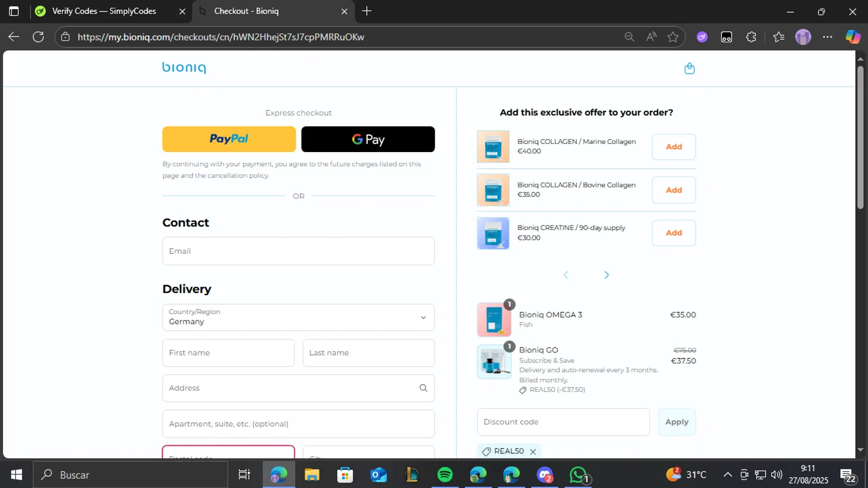
Task: Open the Extensions puzzle icon
Action: [x=751, y=37]
